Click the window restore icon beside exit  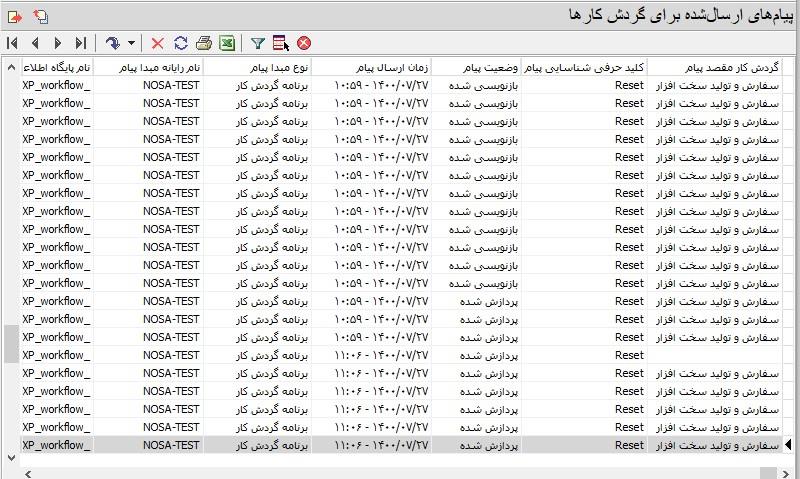(40, 15)
